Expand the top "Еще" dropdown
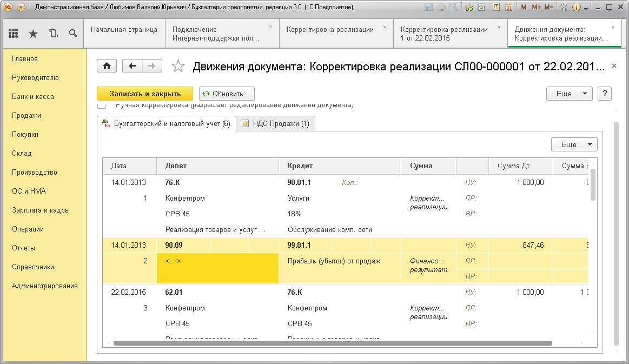The height and width of the screenshot is (364, 629). tap(569, 94)
